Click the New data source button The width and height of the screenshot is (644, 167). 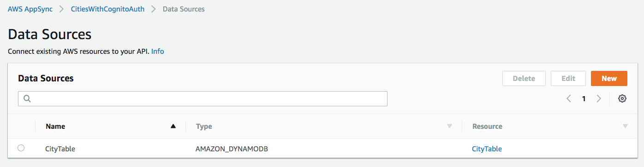609,78
